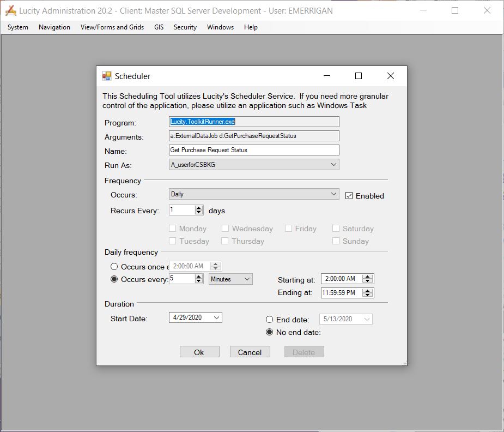Screen dimensions: 504x432
Task: Click the Program text field
Action: pyautogui.click(x=254, y=122)
